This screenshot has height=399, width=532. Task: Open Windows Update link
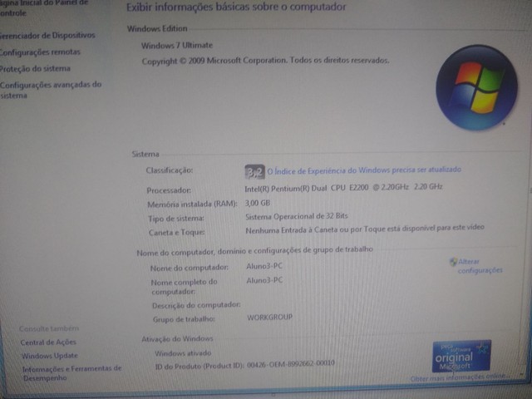point(50,356)
